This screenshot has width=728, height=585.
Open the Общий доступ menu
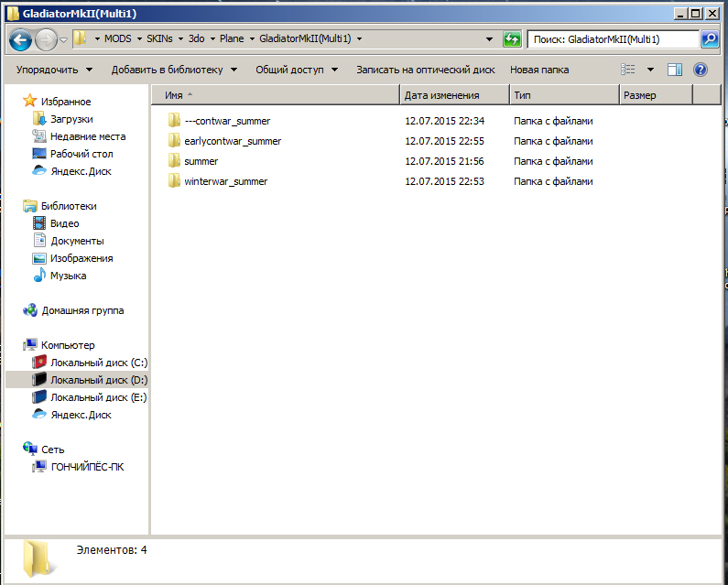tap(296, 70)
